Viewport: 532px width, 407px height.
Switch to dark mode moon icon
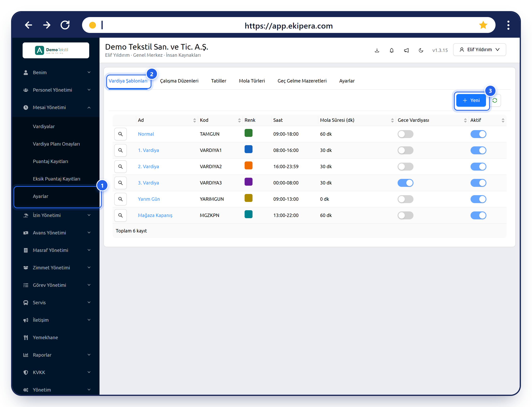coord(421,50)
